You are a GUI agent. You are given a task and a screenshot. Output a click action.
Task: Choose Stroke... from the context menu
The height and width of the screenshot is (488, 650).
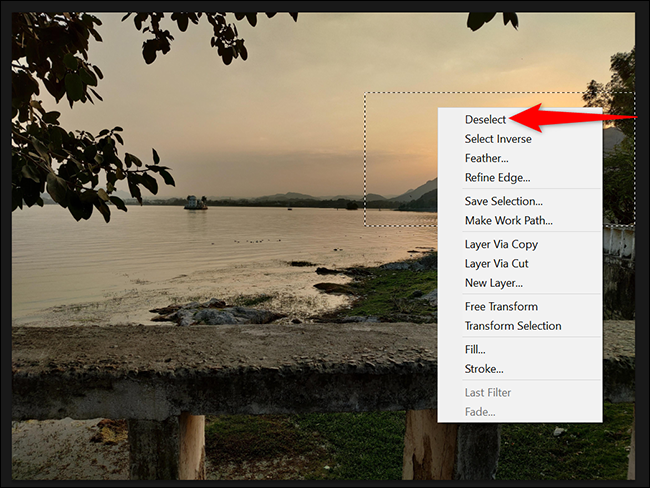pyautogui.click(x=483, y=368)
